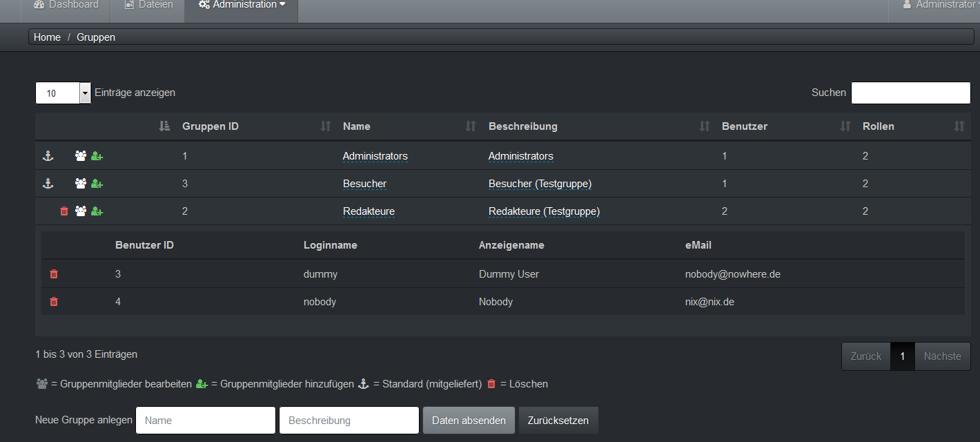
Task: Add member to Administrators group
Action: pos(97,156)
